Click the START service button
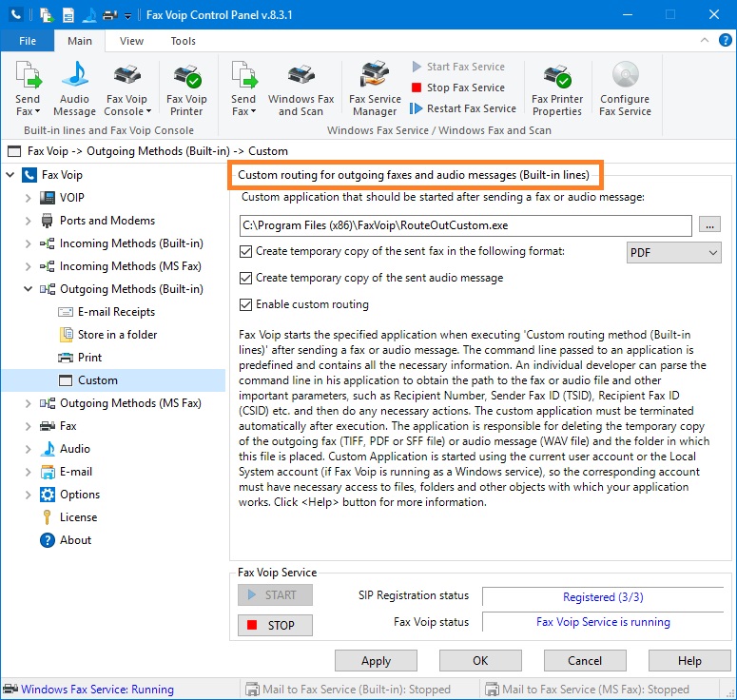737x700 pixels. [275, 594]
